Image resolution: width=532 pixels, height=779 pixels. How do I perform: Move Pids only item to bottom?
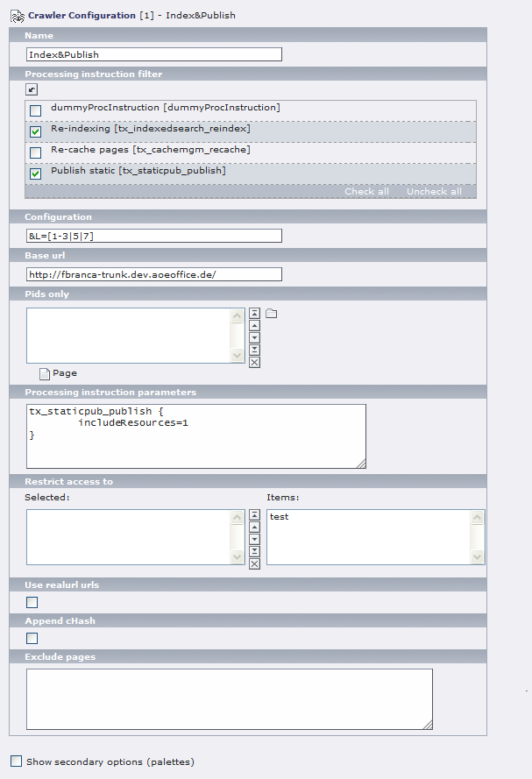pos(254,350)
